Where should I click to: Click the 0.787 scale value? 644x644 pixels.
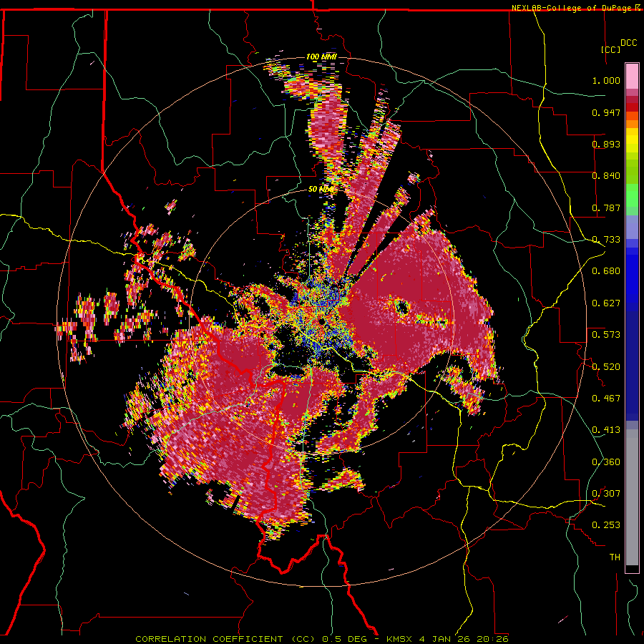click(606, 208)
